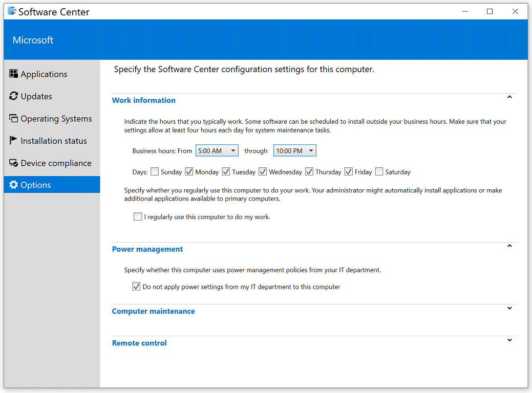Click the Power management section heading

point(147,249)
